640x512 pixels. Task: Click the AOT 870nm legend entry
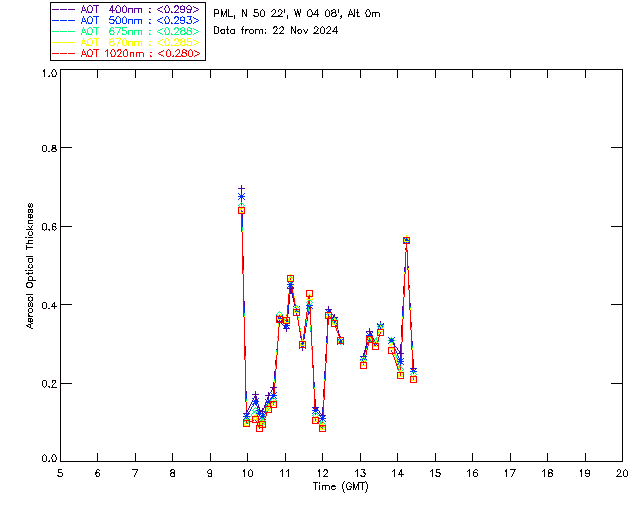[126, 42]
